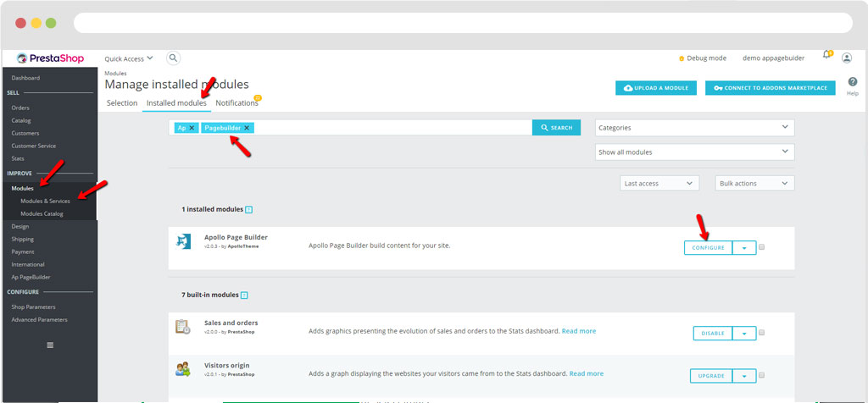Click Disable for Sales and orders
This screenshot has height=403, width=868.
[x=712, y=334]
